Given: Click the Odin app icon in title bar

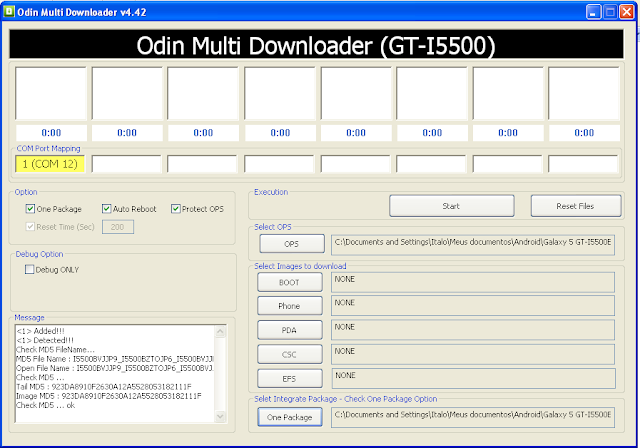Looking at the screenshot, I should (x=8, y=11).
